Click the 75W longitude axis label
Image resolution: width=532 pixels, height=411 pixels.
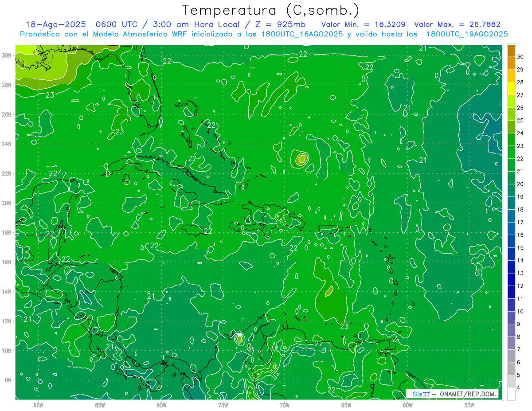[x=223, y=405]
